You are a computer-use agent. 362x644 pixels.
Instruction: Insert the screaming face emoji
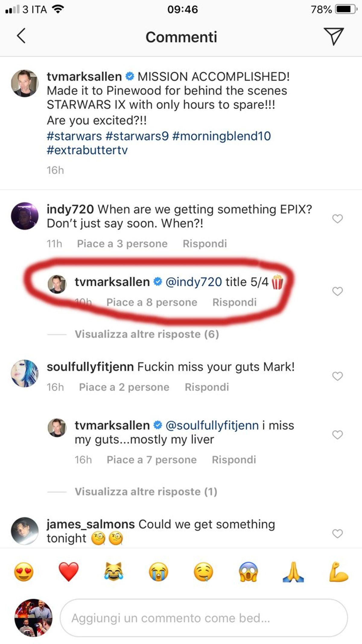click(x=248, y=572)
